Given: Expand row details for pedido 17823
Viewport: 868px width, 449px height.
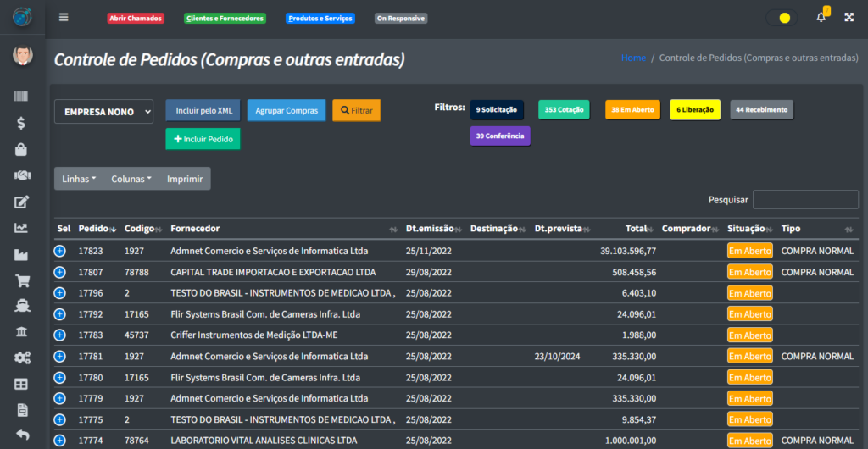Looking at the screenshot, I should tap(59, 251).
